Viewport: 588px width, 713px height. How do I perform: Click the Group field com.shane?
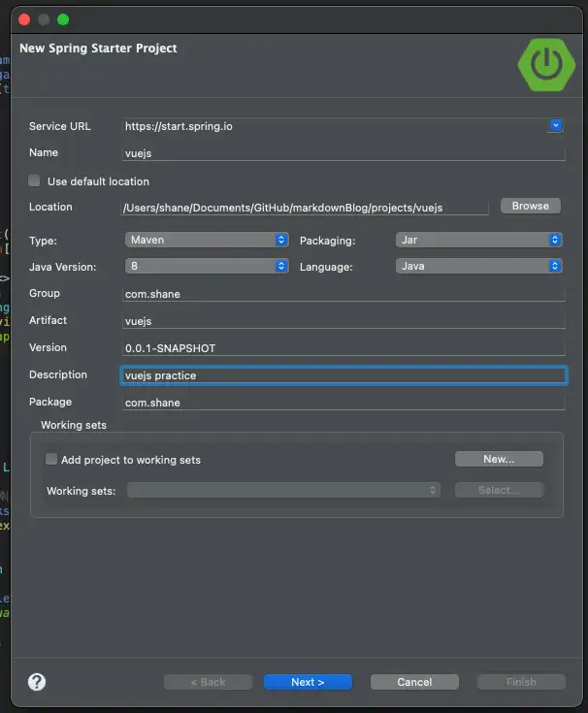[343, 294]
